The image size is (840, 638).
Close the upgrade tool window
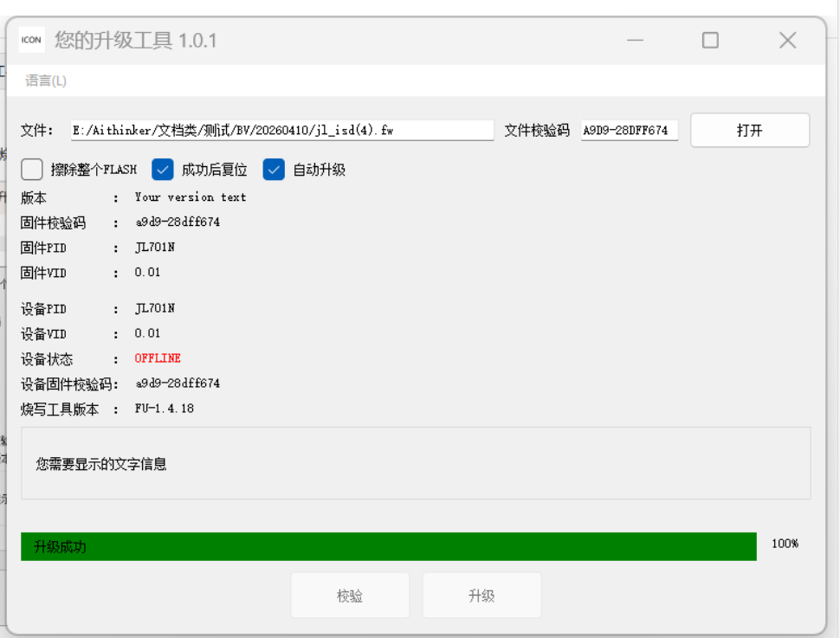click(787, 40)
